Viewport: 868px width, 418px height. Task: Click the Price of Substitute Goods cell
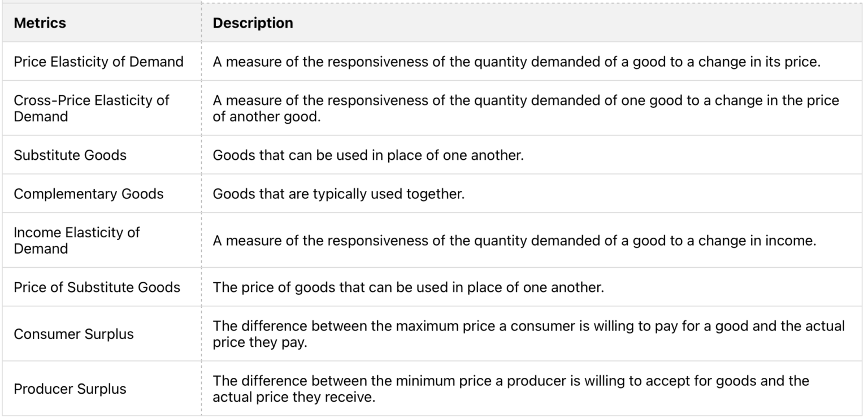coord(97,287)
